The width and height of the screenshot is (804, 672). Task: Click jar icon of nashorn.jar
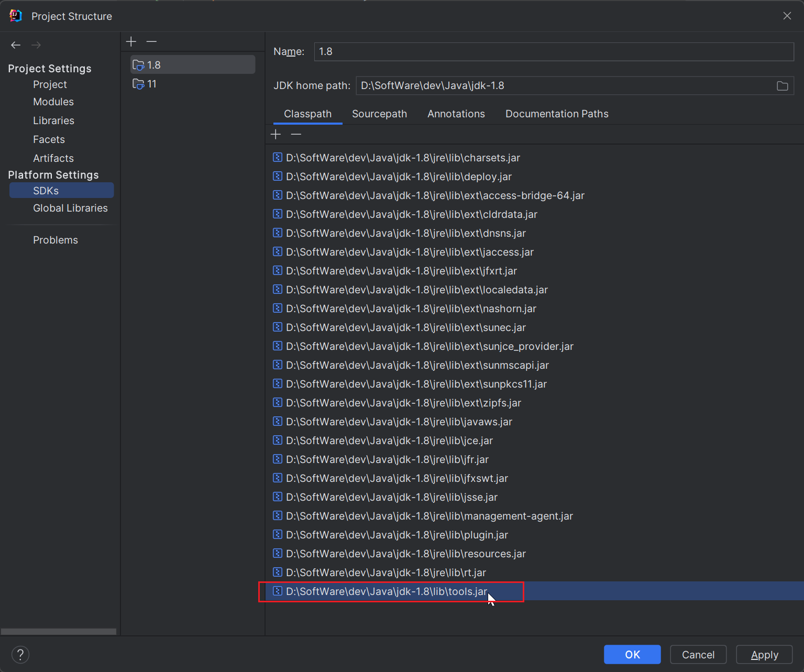pos(278,308)
